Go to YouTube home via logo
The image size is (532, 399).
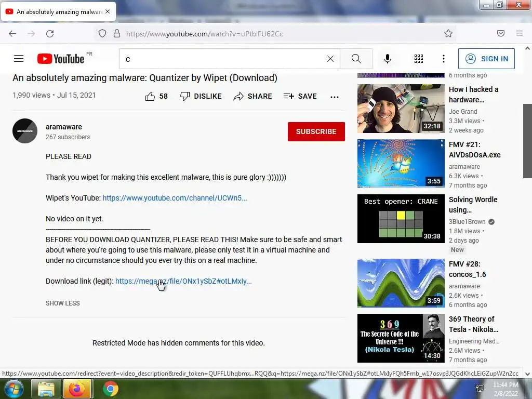click(61, 59)
